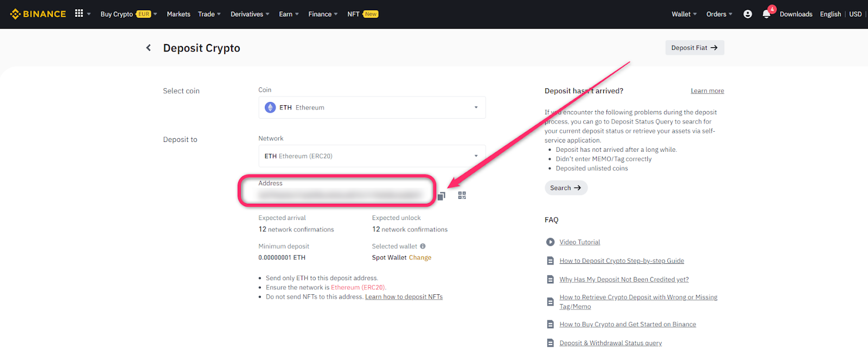Open the Buy Crypto menu
The image size is (868, 362).
[129, 14]
